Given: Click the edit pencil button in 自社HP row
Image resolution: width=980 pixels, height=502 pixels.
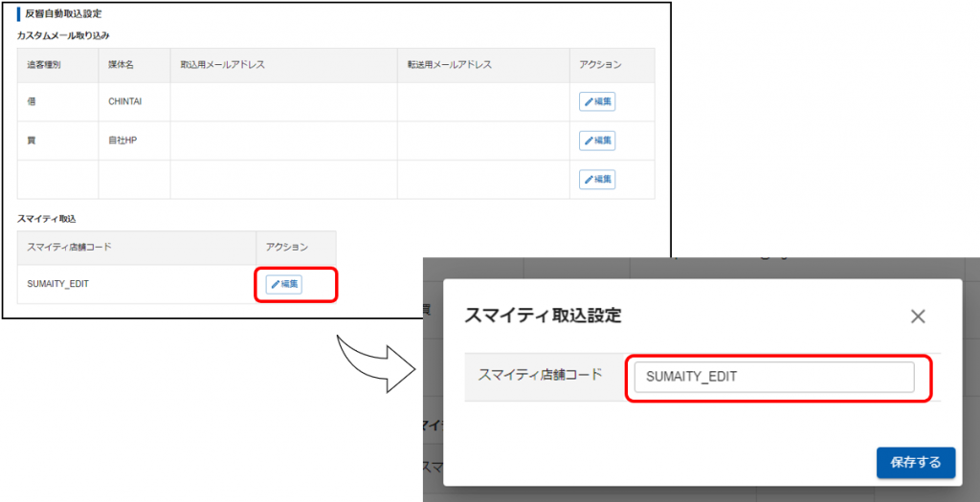Looking at the screenshot, I should point(597,141).
